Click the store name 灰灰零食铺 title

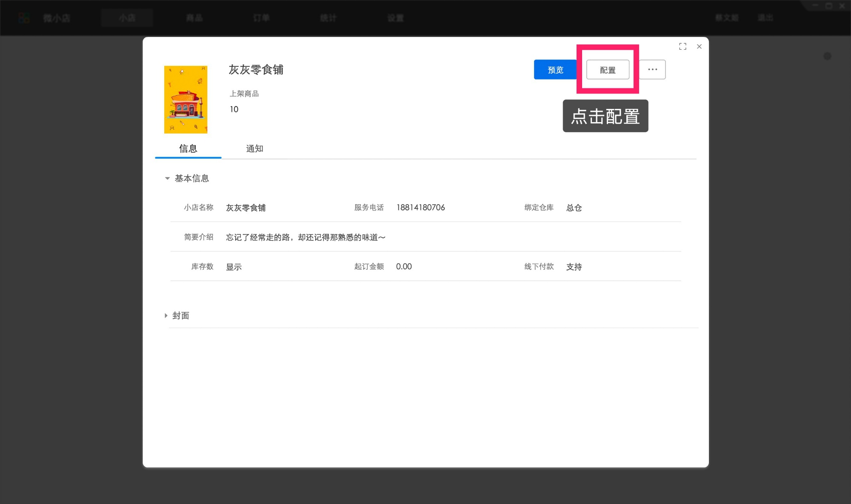point(256,70)
